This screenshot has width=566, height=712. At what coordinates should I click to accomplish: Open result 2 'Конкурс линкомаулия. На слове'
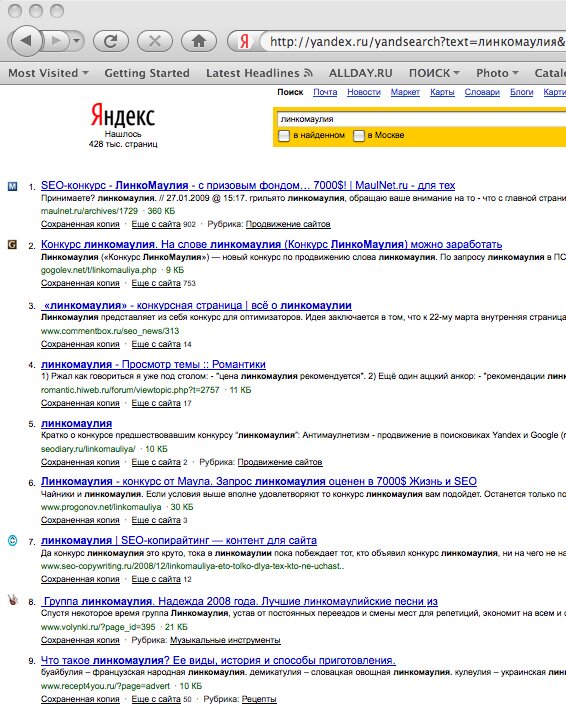click(271, 244)
